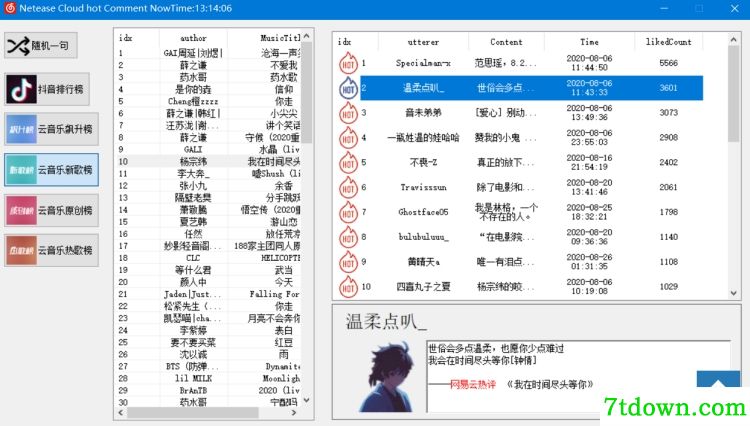Select the 云音乐飙升榜 chart icon
This screenshot has height=426, width=750.
tap(21, 129)
